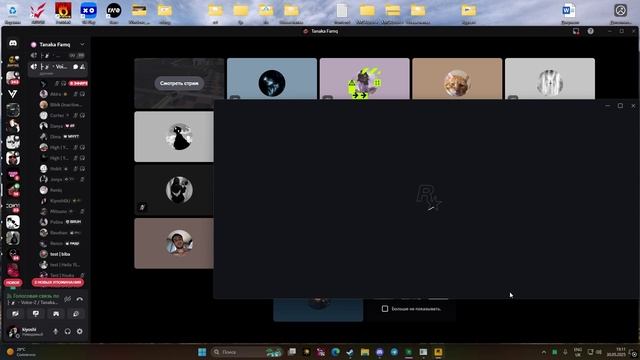Click 'Смотреть стрим' to watch the stream
This screenshot has height=360, width=640.
(179, 83)
